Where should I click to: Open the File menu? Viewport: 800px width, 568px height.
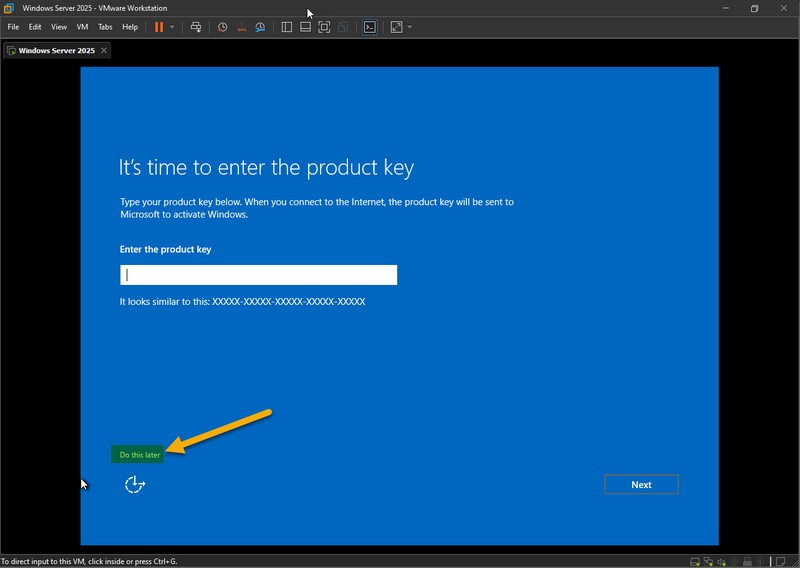tap(13, 27)
